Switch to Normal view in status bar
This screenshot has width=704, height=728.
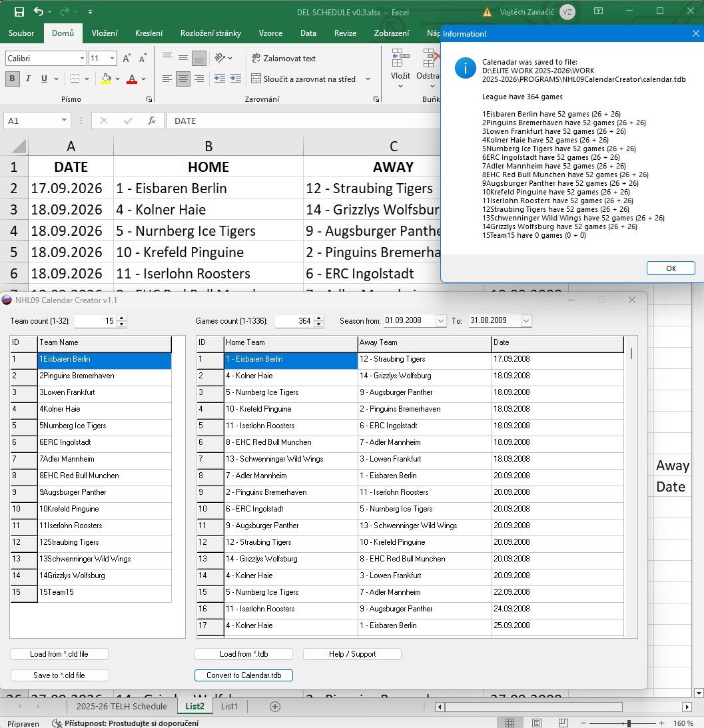(x=510, y=723)
